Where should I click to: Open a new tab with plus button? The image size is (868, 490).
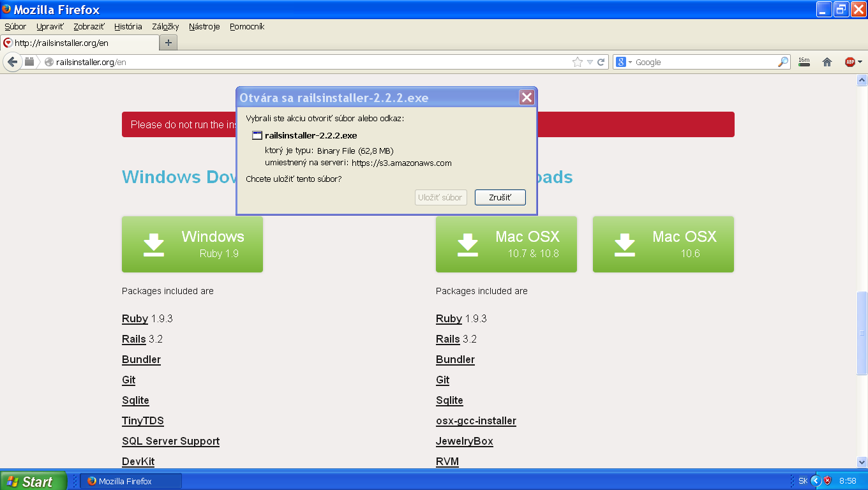[168, 43]
